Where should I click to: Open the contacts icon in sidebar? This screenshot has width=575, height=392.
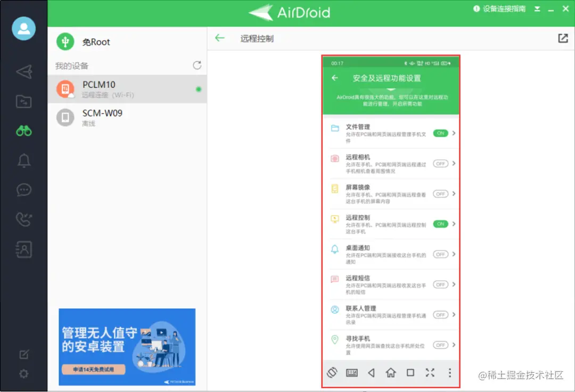[x=24, y=249]
